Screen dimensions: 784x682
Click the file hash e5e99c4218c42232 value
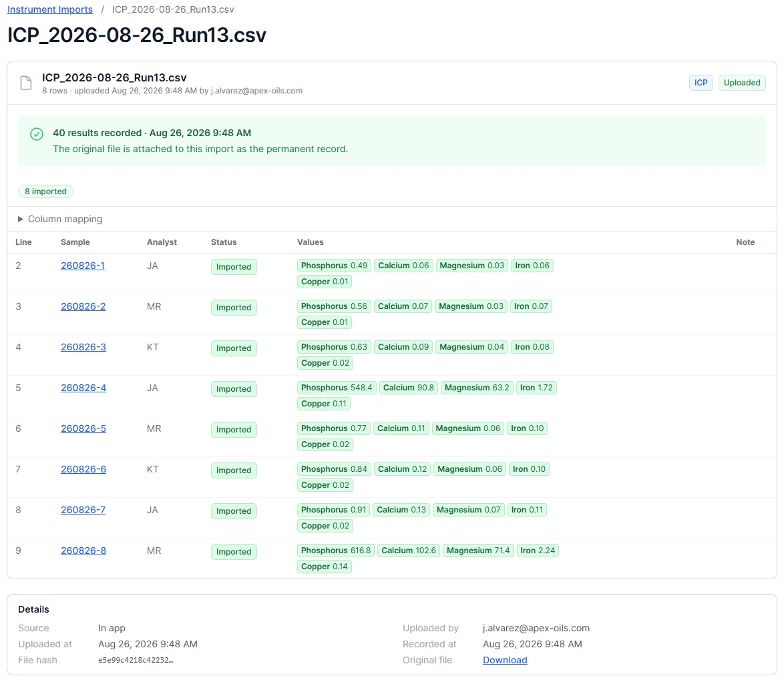coord(136,660)
